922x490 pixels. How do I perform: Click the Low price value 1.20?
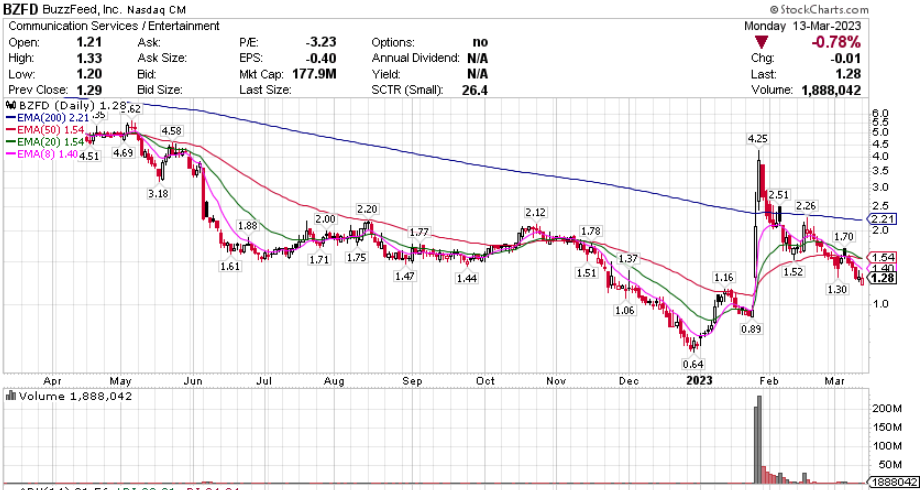click(89, 74)
